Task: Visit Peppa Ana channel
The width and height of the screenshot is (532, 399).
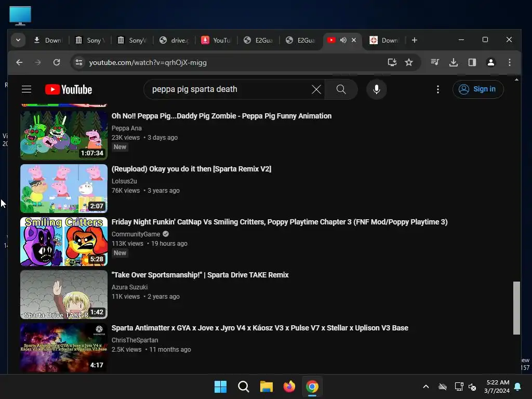Action: (x=127, y=128)
